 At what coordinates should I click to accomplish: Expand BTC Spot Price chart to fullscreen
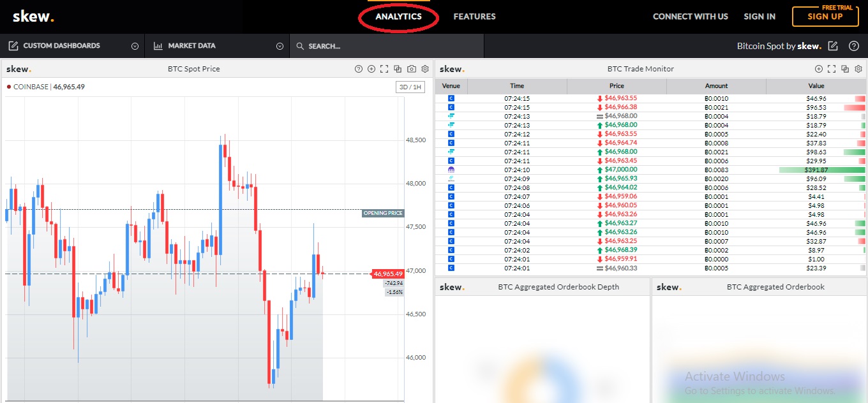click(x=384, y=69)
